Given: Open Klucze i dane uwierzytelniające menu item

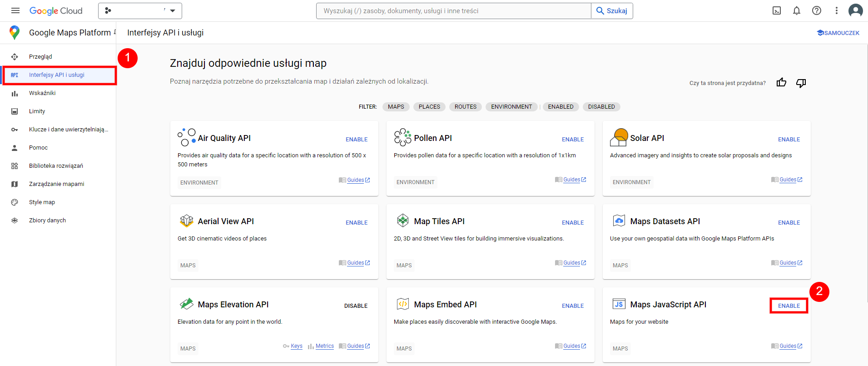Looking at the screenshot, I should (68, 130).
